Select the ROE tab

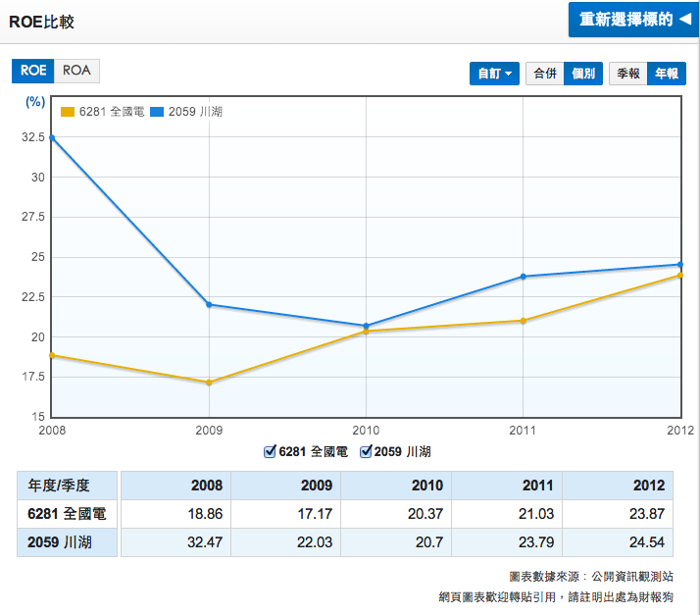(33, 71)
